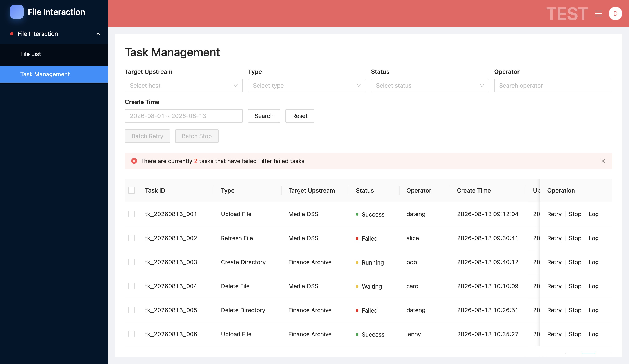Check the box for tk_20260813_005
629x364 pixels.
coord(132,310)
